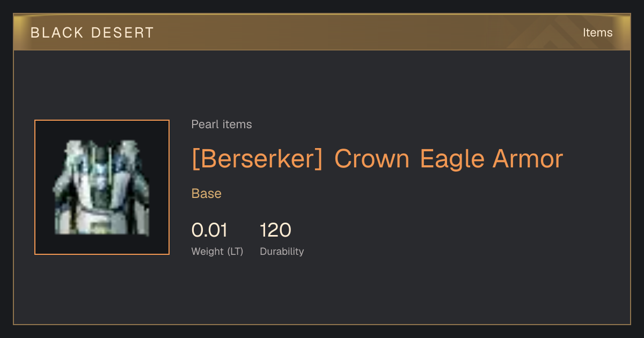Select the Base enhancement label
Image resolution: width=644 pixels, height=338 pixels.
coord(207,194)
